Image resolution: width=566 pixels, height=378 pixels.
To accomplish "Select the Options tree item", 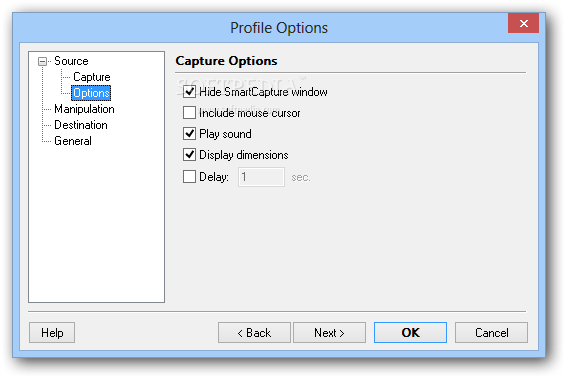I will [x=91, y=93].
